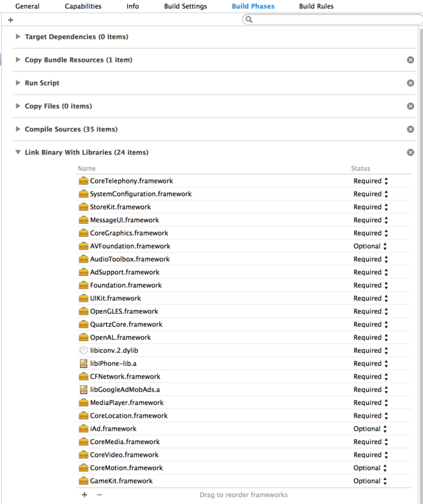423x504 pixels.
Task: Click SystemConfiguration.framework icon
Action: tap(83, 194)
